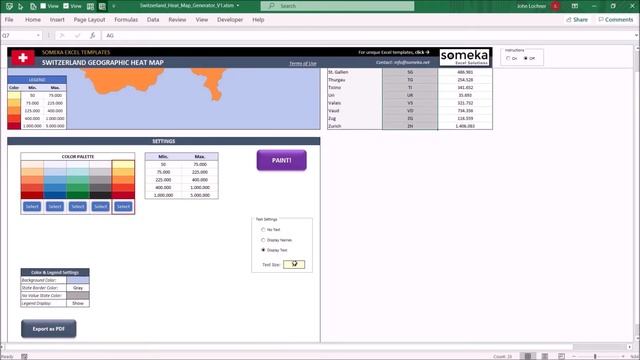The image size is (640, 360).
Task: Click the Someka Excel Solutions logo
Action: (464, 57)
